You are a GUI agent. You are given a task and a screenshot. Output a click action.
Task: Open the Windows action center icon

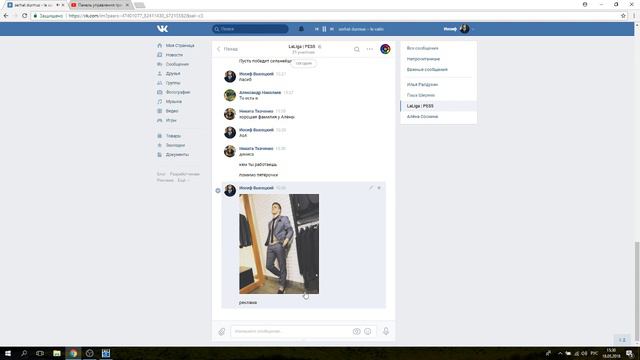point(630,353)
